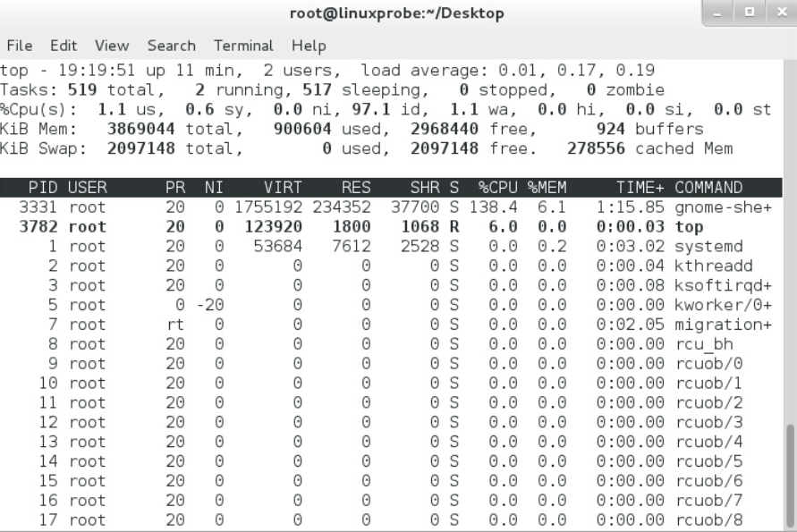Screen dimensions: 797x532
Task: Click the rcuob/1 command text
Action: click(x=708, y=383)
